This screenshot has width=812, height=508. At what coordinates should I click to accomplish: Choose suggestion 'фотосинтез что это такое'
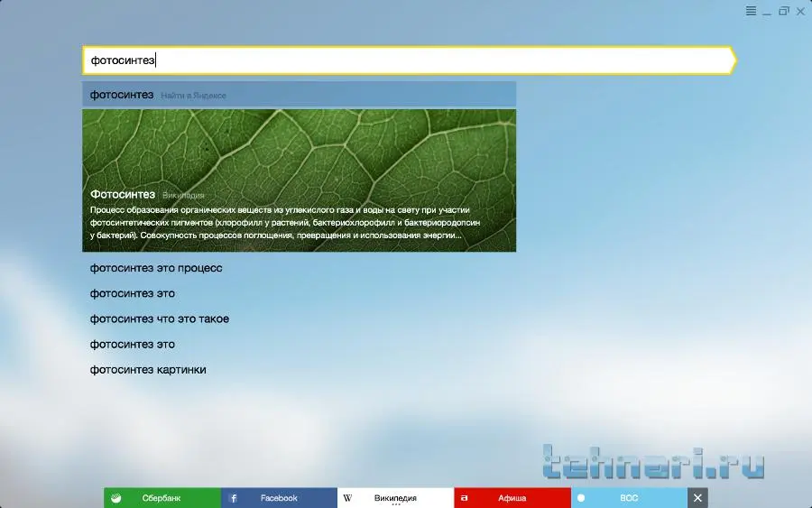[x=160, y=319]
